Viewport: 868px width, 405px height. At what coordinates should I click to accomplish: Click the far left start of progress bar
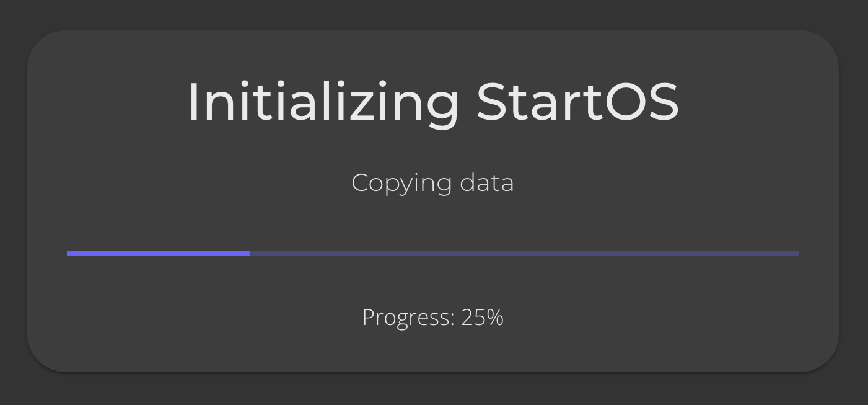click(69, 253)
